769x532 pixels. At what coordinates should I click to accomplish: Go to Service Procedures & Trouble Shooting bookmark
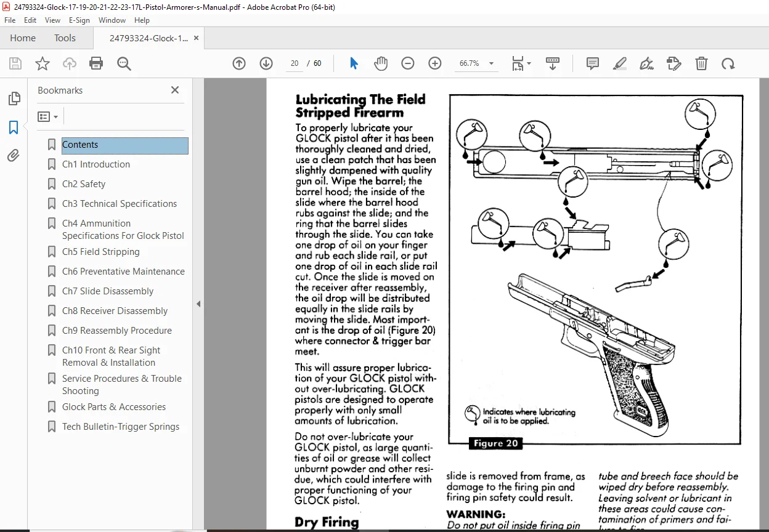tap(122, 385)
